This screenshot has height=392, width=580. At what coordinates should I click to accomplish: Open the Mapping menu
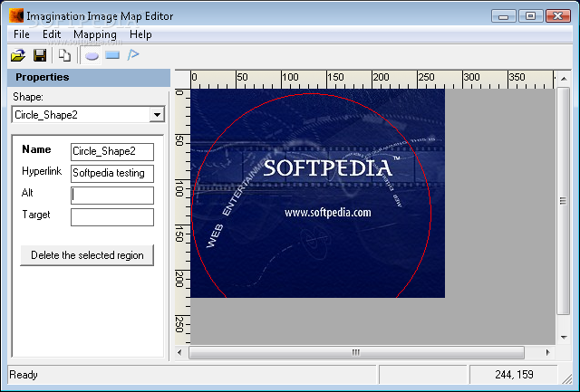tap(95, 34)
